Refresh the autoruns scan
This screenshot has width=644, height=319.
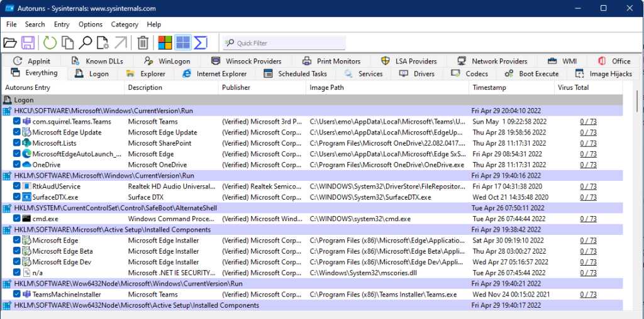(49, 43)
